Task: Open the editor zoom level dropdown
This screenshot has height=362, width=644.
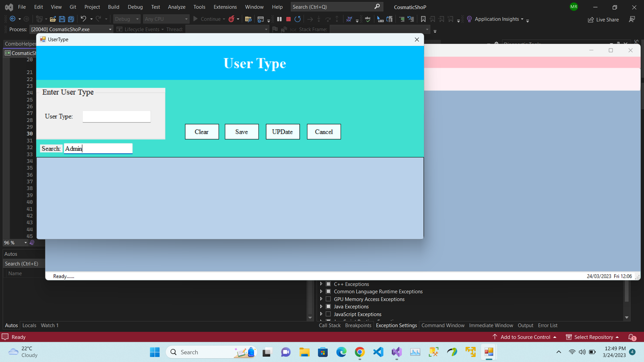Action: [15, 243]
